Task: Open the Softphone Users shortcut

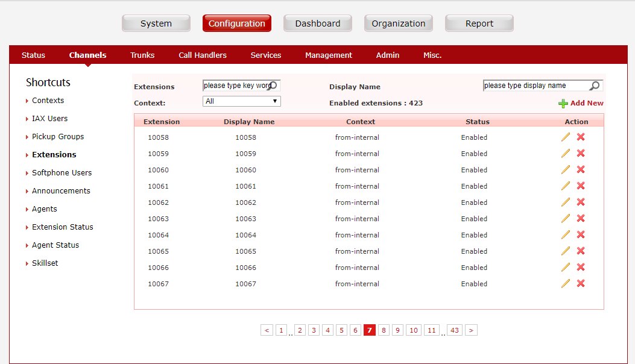Action: [62, 173]
